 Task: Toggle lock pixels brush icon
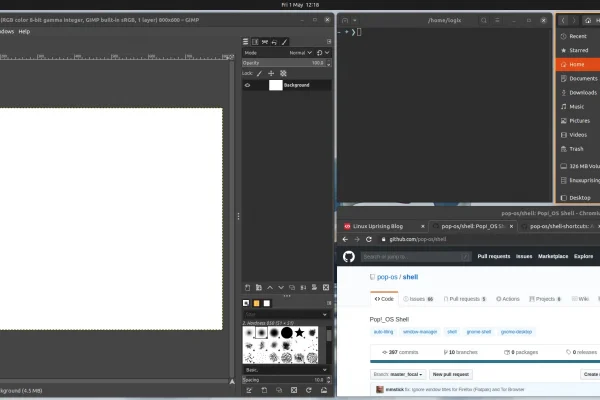(x=259, y=73)
